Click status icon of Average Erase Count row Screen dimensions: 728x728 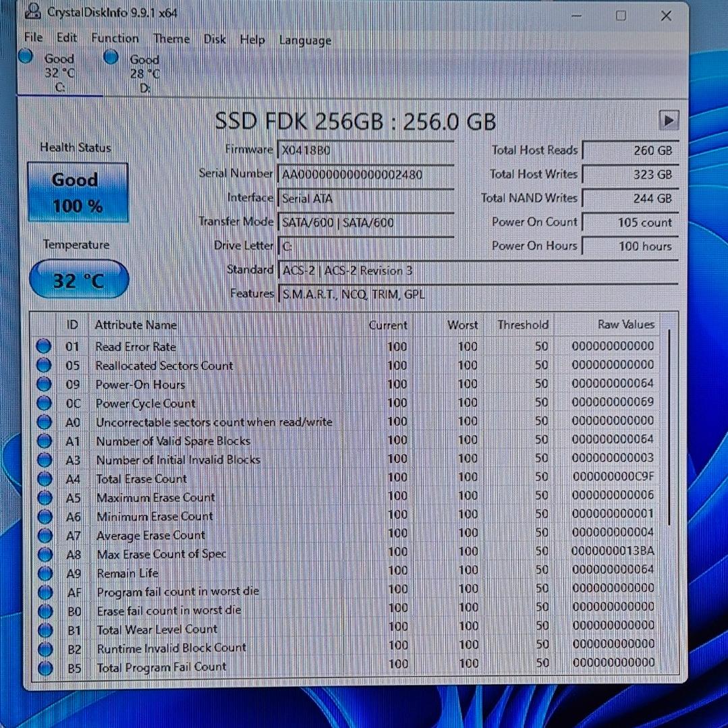[x=45, y=535]
